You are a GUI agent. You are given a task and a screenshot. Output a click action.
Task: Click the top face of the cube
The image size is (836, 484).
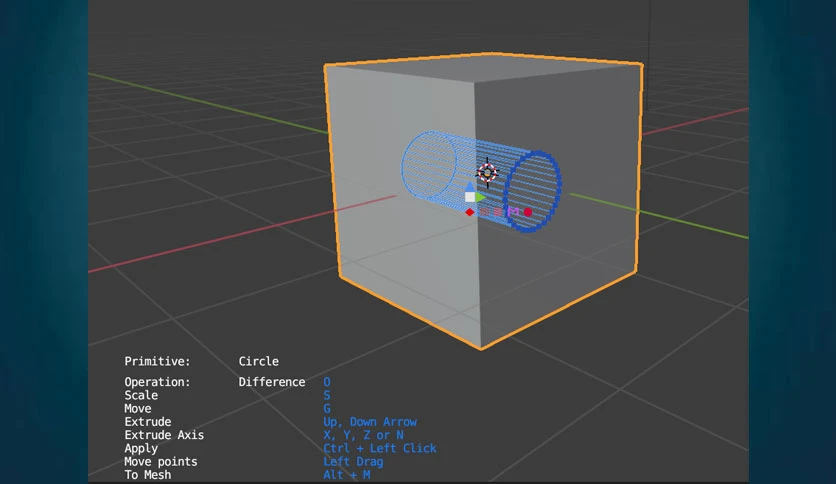(x=483, y=67)
